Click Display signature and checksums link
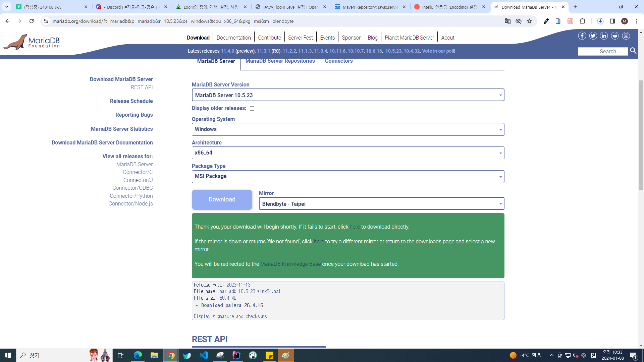Viewport: 644px width, 362px height. coord(230,316)
